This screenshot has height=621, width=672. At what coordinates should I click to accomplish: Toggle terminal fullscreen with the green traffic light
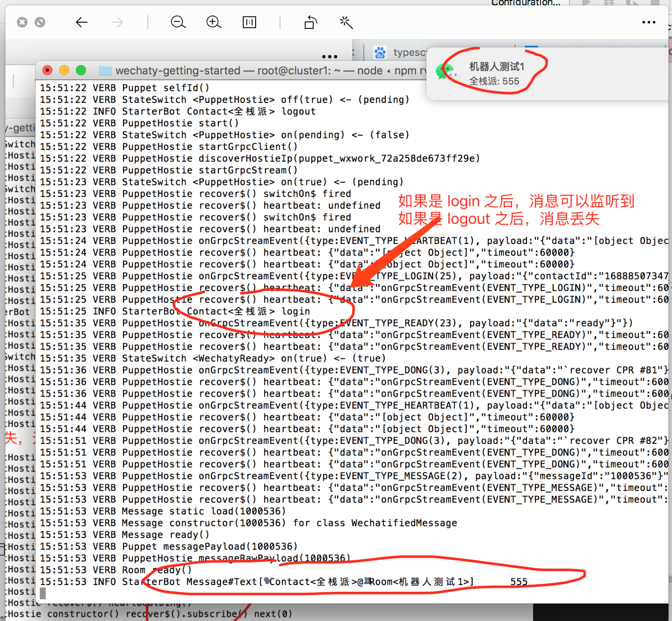point(81,70)
